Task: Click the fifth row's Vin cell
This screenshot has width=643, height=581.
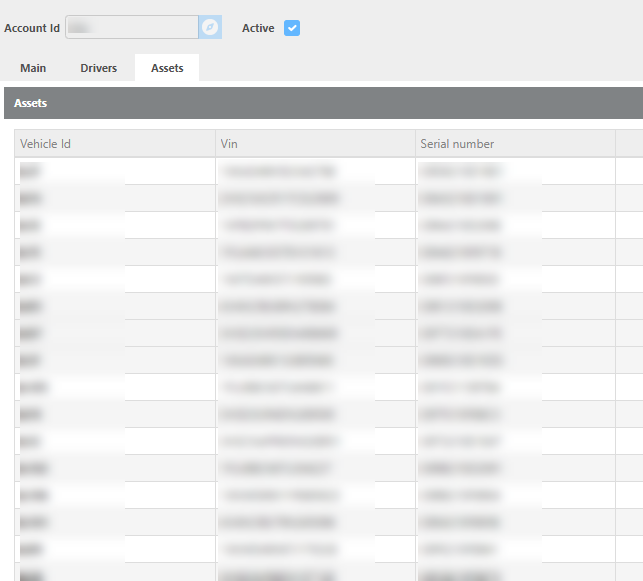Action: tap(315, 279)
